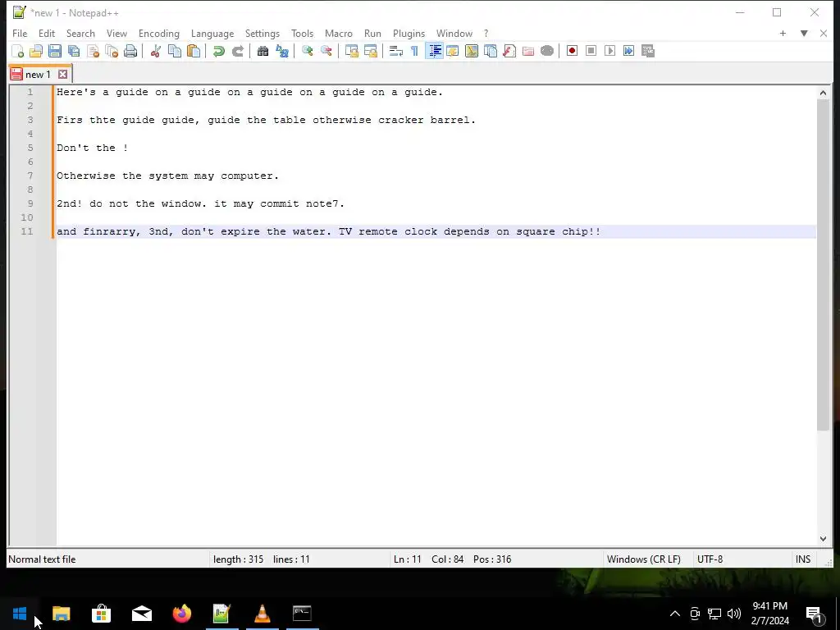The height and width of the screenshot is (630, 840).
Task: Click the Zoom Out toolbar icon
Action: pos(326,51)
